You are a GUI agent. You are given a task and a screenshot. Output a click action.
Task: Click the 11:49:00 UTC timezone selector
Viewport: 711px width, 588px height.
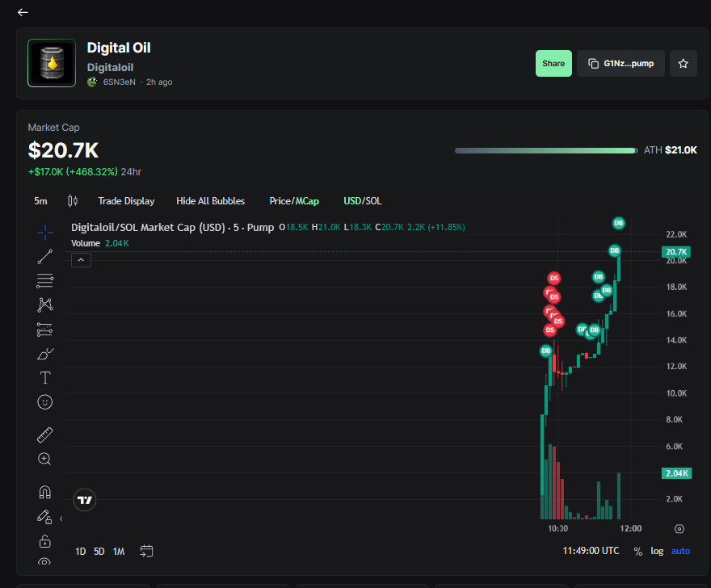(591, 551)
